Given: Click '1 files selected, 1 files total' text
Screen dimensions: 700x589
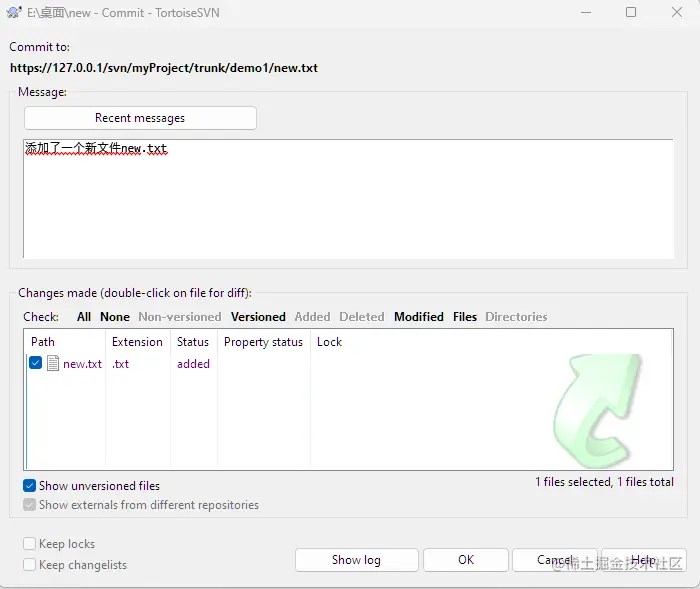Looking at the screenshot, I should click(604, 482).
